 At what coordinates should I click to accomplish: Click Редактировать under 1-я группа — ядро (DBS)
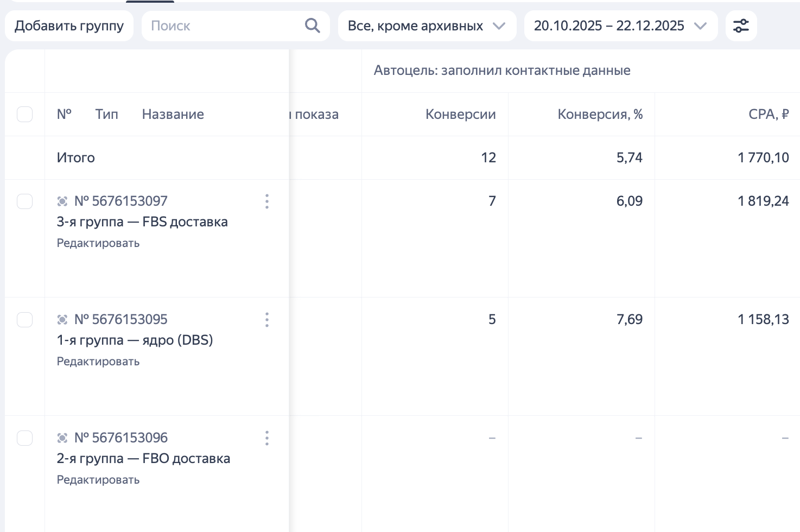coord(98,362)
